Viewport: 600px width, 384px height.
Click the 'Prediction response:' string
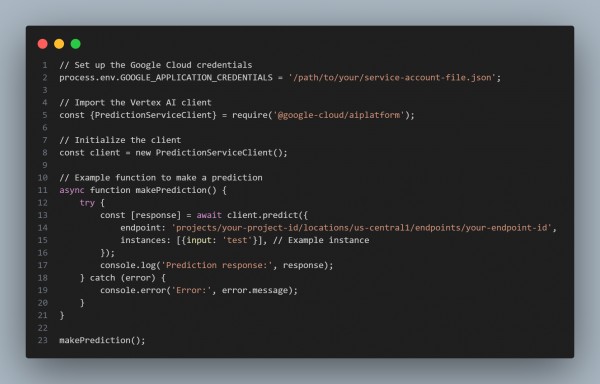point(217,265)
